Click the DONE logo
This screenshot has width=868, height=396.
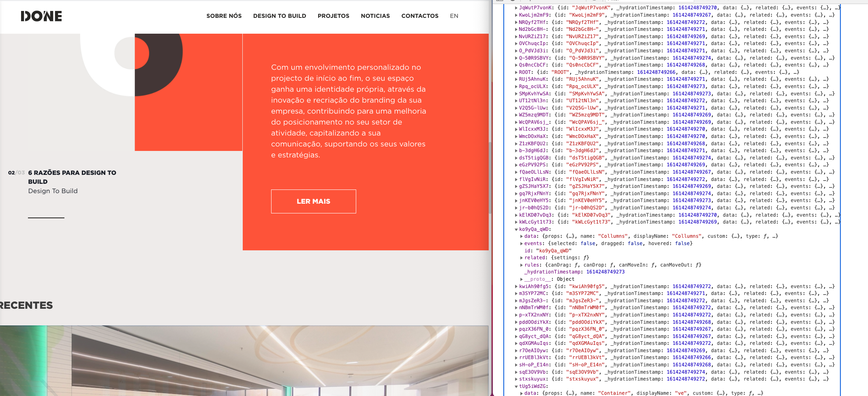click(42, 16)
